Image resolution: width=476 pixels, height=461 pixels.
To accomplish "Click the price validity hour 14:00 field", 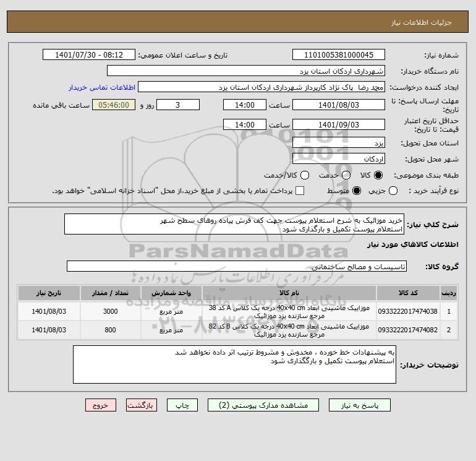I will pyautogui.click(x=245, y=124).
